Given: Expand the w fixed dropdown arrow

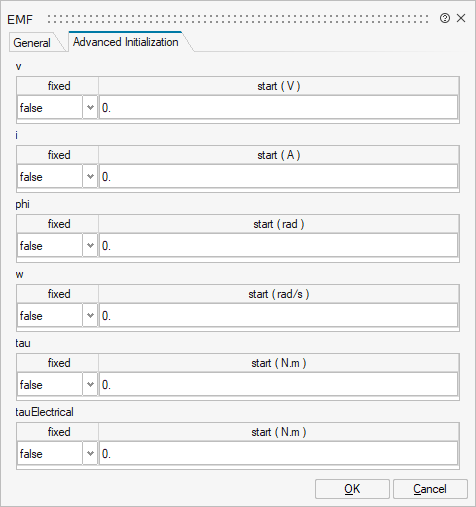Looking at the screenshot, I should [x=90, y=316].
